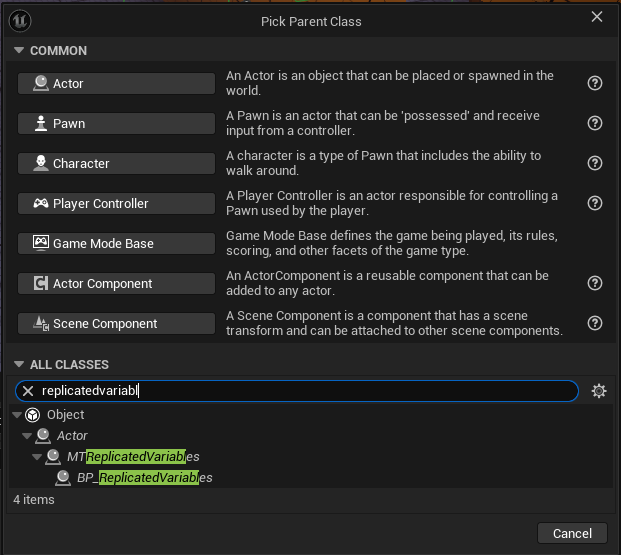Image resolution: width=621 pixels, height=555 pixels.
Task: Open class viewer settings gear
Action: point(598,391)
